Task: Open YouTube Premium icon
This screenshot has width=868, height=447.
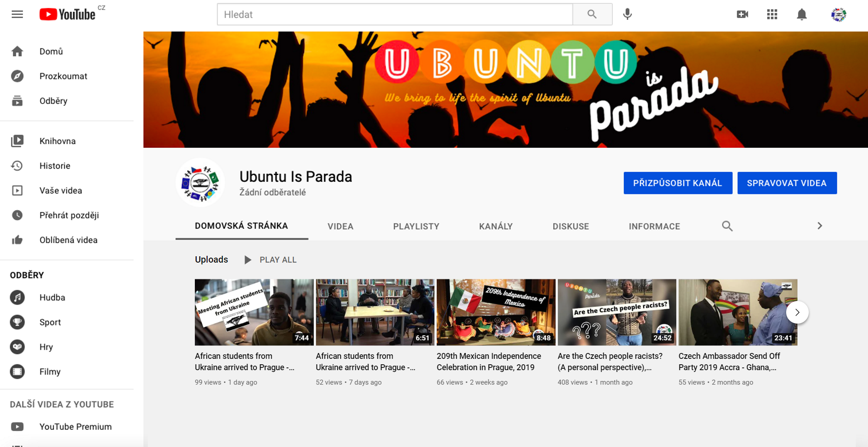Action: tap(17, 427)
